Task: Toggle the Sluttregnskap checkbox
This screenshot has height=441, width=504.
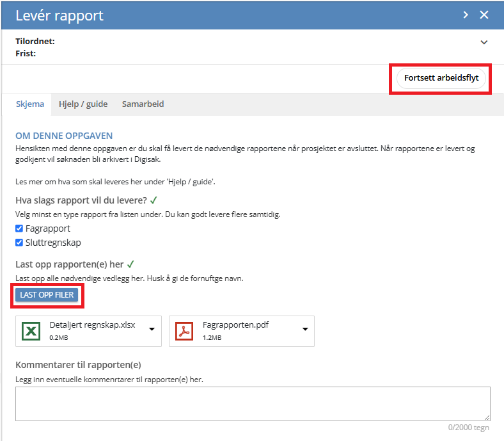Action: coord(19,243)
